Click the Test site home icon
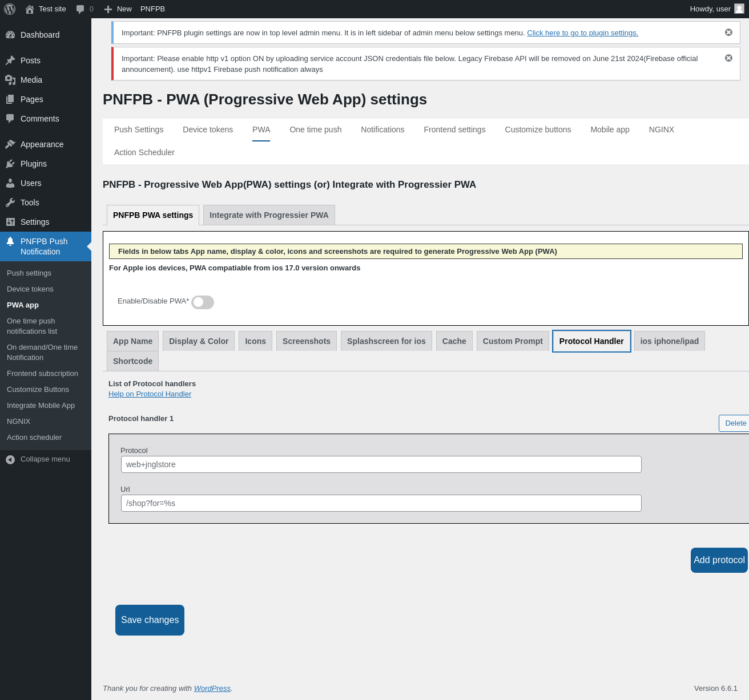The height and width of the screenshot is (700, 749). point(30,9)
